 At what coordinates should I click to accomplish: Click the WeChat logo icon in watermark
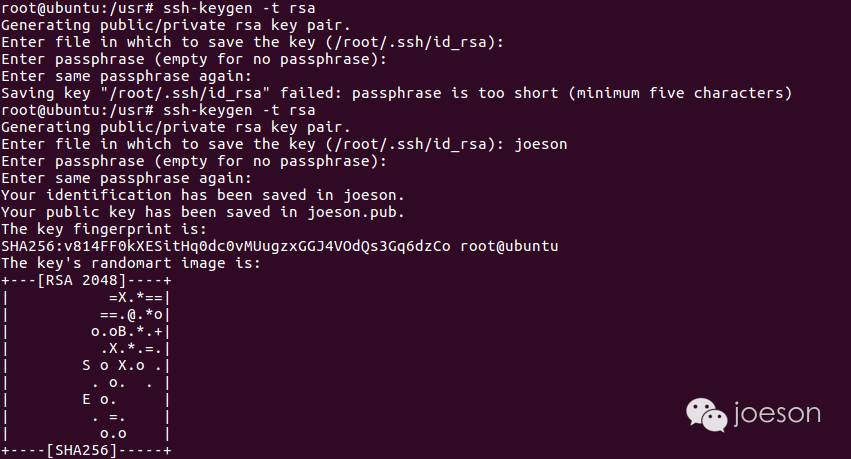pos(706,415)
